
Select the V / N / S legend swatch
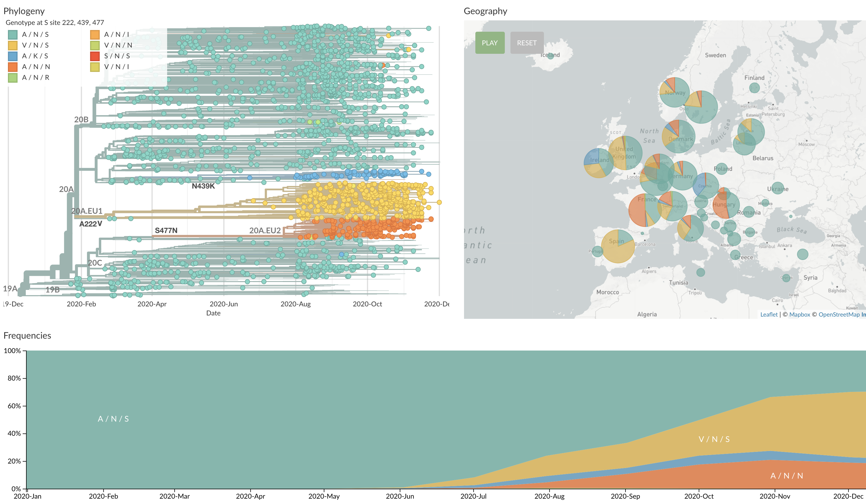(x=13, y=45)
